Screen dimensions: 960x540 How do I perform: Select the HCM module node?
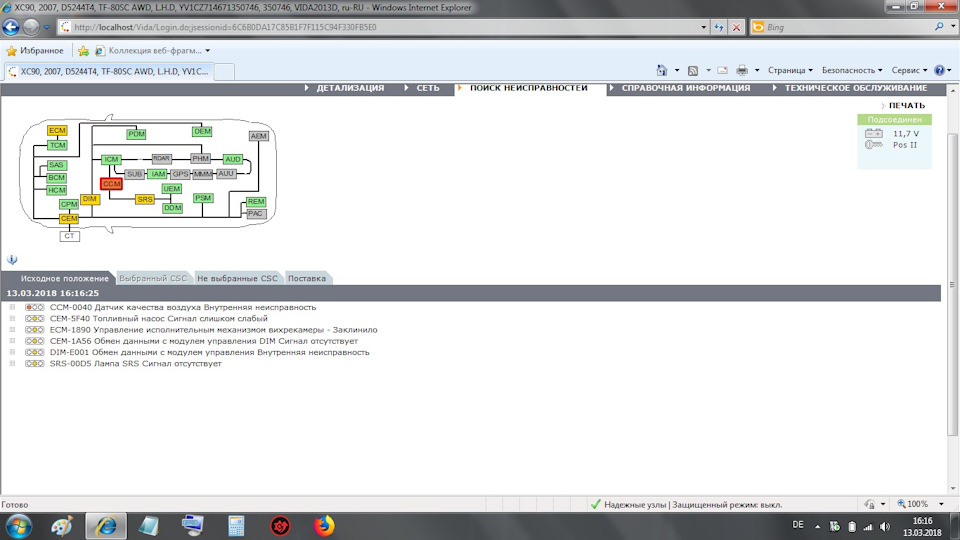click(x=56, y=190)
